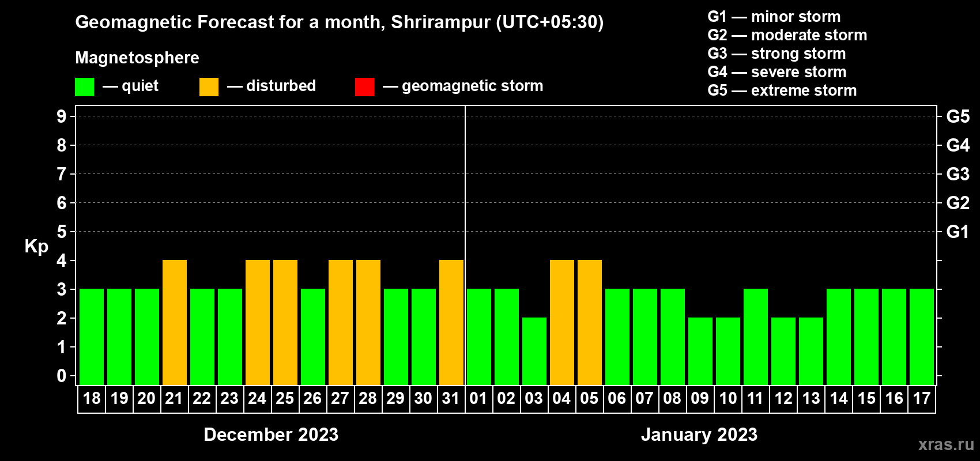Screen dimensions: 980x461
Task: Click the date label 12
Action: click(x=783, y=399)
